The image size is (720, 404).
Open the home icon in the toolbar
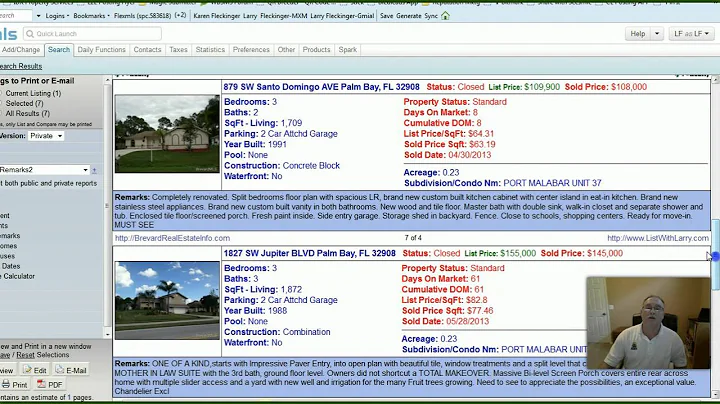click(445, 16)
